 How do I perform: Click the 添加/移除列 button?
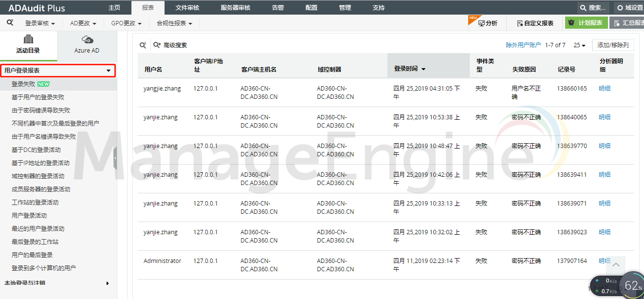point(612,45)
